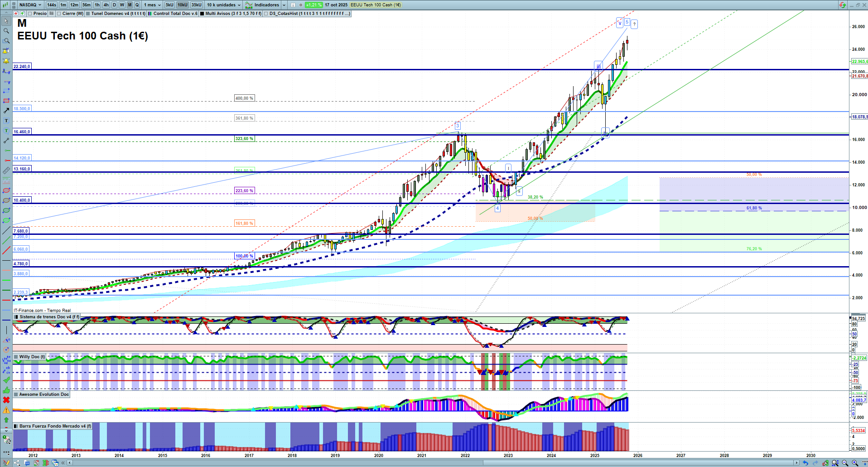Screen dimensions: 868x467
Task: Toggle the Cierre (W) checkbox
Action: (x=59, y=14)
